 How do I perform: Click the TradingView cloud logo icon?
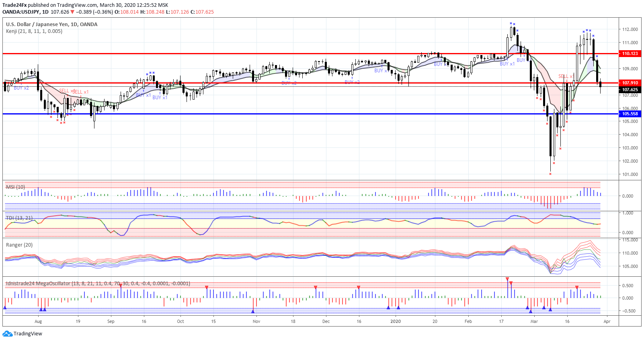click(x=7, y=334)
